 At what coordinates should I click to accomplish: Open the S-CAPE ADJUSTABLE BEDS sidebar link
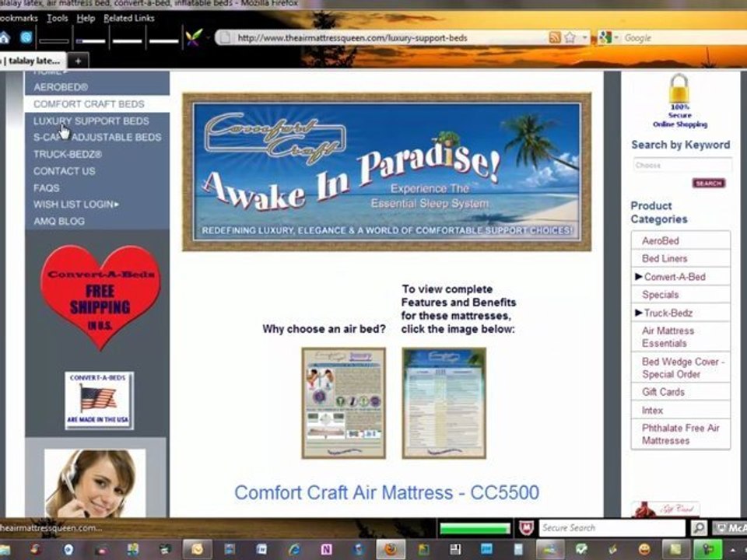click(97, 138)
